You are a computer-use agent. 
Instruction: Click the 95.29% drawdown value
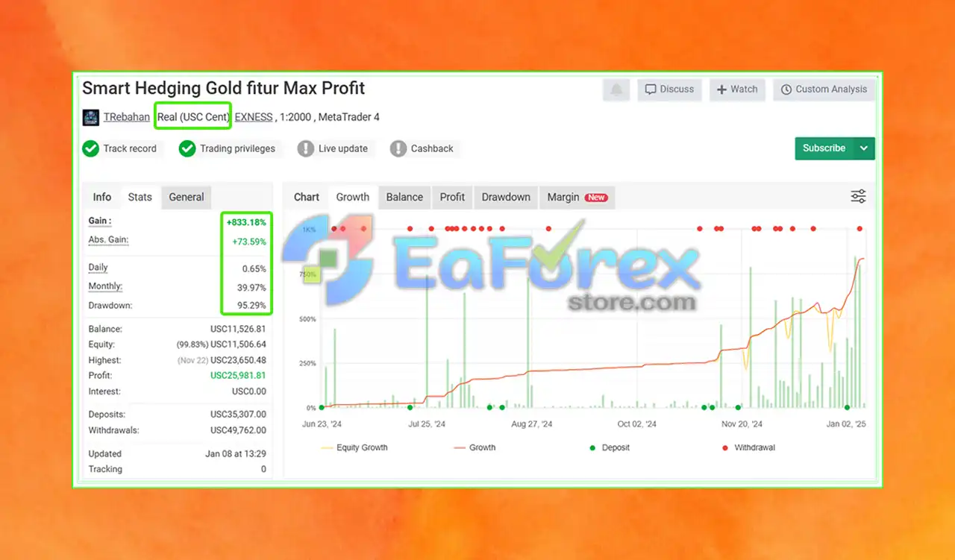251,306
